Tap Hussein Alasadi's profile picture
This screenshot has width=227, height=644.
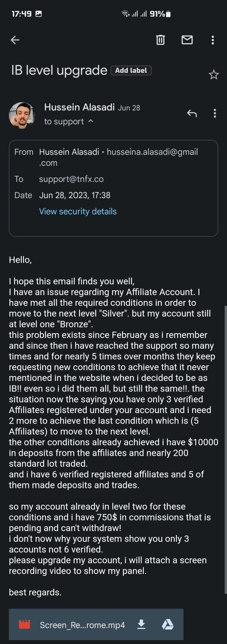pos(22,115)
